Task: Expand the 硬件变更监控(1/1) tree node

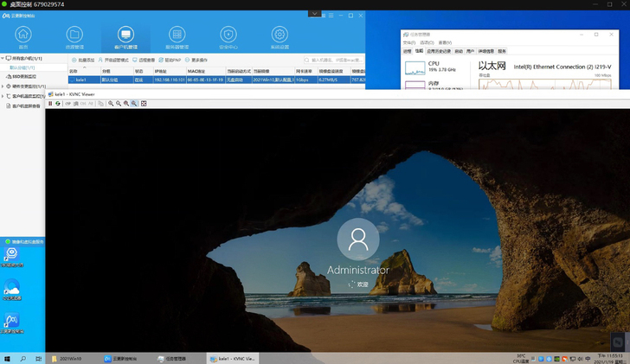Action: [x=3, y=86]
